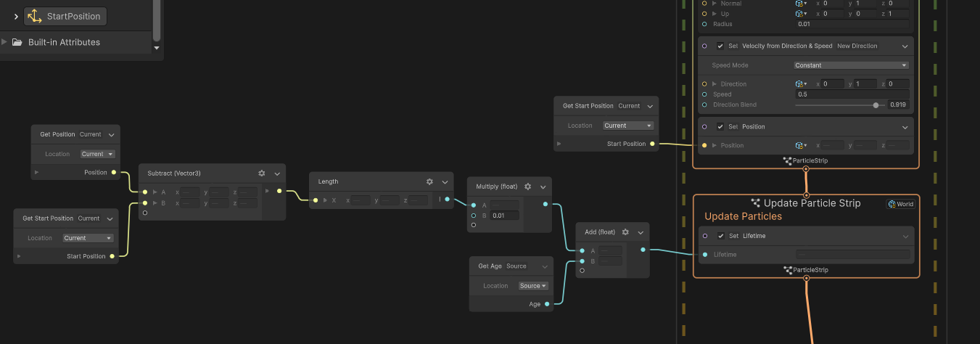
Task: Open the Speed Mode Constant dropdown
Action: click(852, 65)
